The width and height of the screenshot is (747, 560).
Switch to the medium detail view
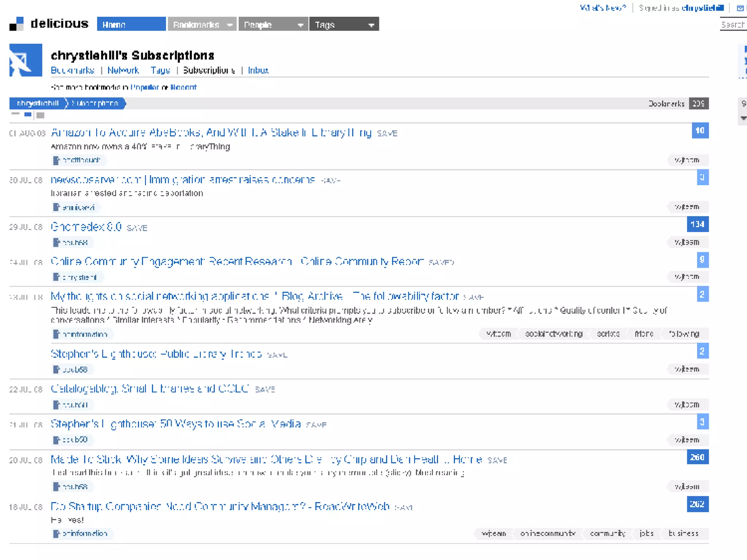(28, 115)
